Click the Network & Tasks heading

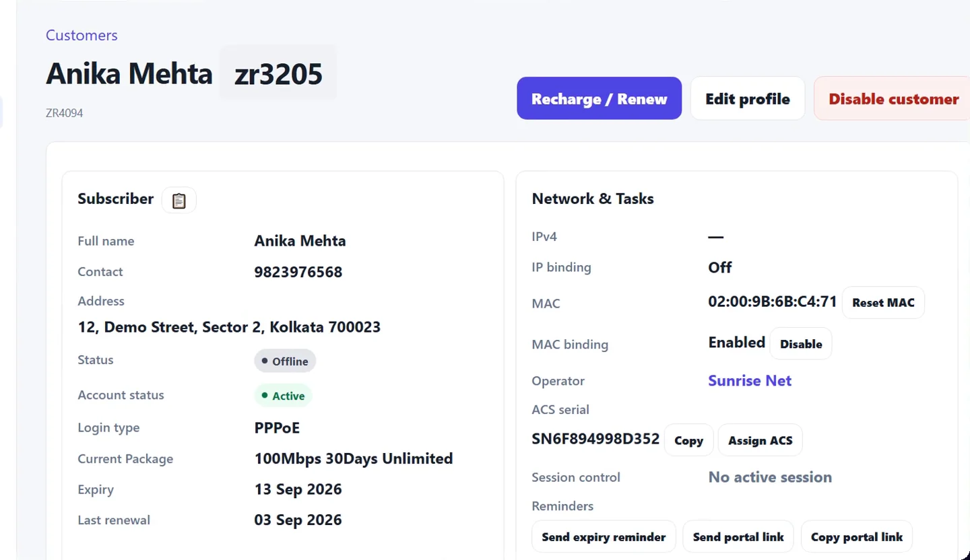[593, 199]
